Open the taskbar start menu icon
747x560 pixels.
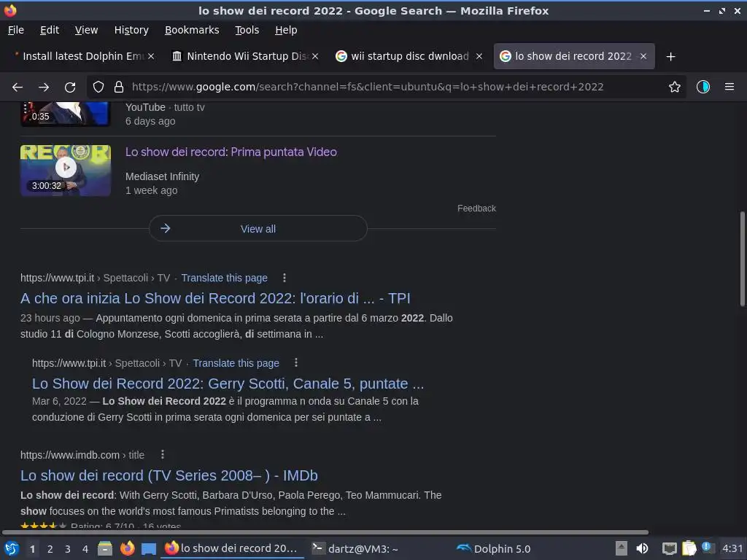click(12, 548)
